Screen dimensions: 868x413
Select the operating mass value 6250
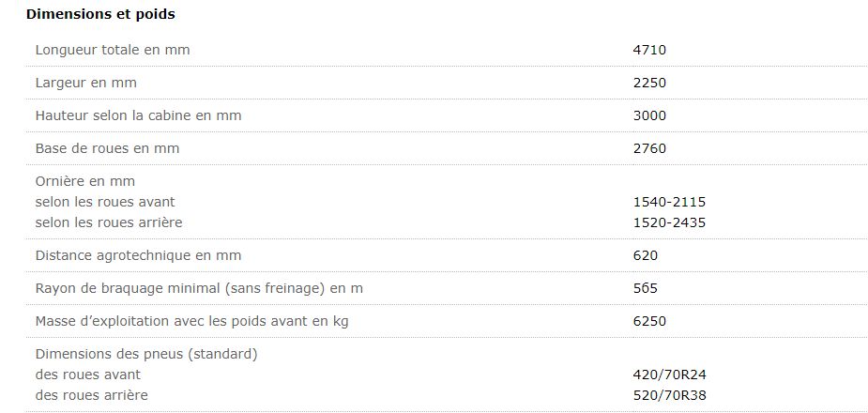pos(649,321)
